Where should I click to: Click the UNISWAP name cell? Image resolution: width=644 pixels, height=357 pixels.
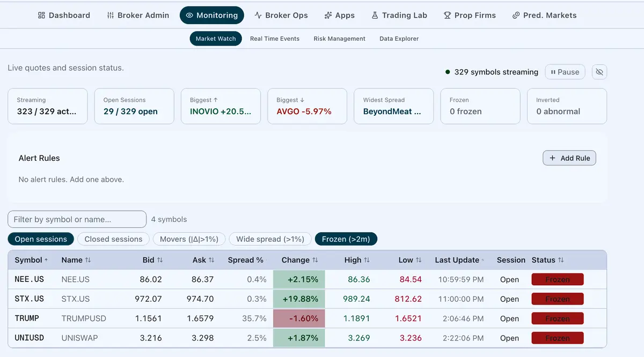tap(79, 338)
